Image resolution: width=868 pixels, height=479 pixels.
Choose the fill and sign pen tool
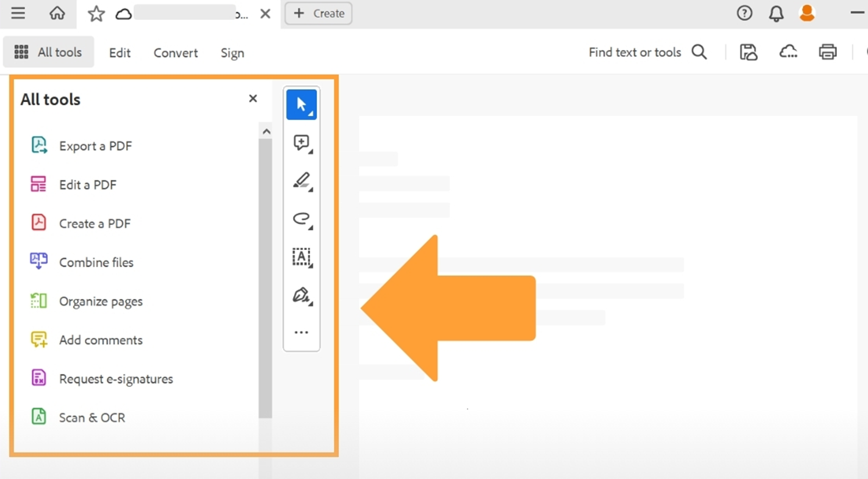tap(302, 295)
